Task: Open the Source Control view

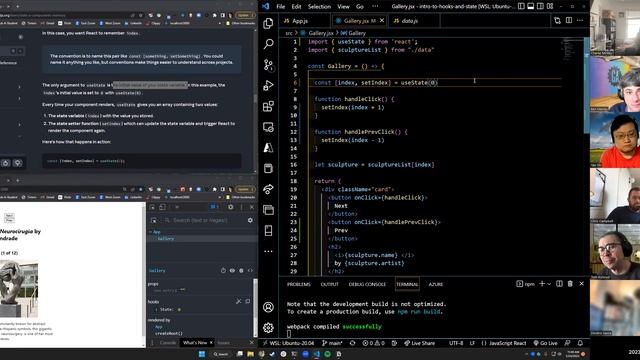Action: (x=268, y=65)
